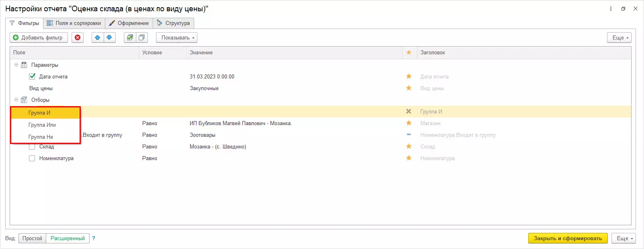The image size is (644, 249).
Task: Switch to the Оформление tab
Action: (129, 23)
